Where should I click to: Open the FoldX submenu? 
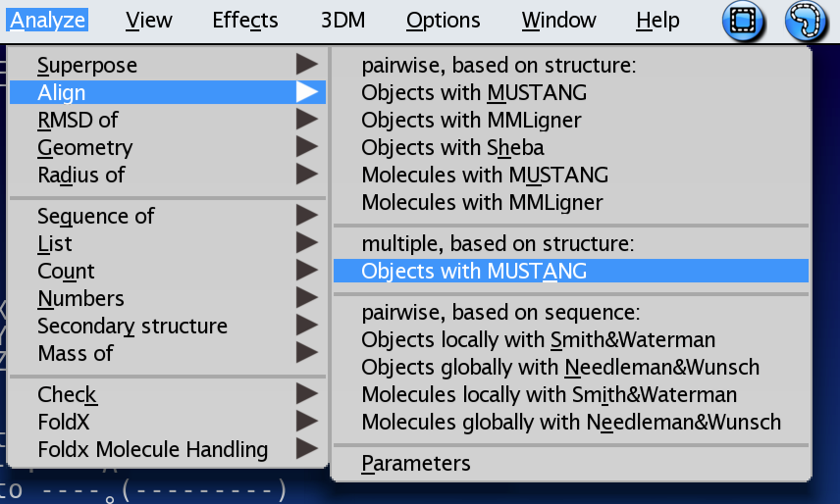[x=66, y=422]
